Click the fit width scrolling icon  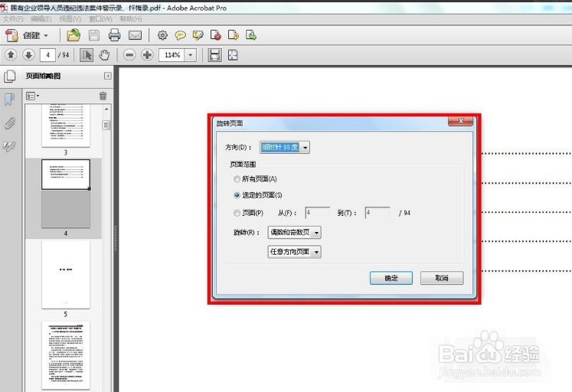pyautogui.click(x=214, y=55)
